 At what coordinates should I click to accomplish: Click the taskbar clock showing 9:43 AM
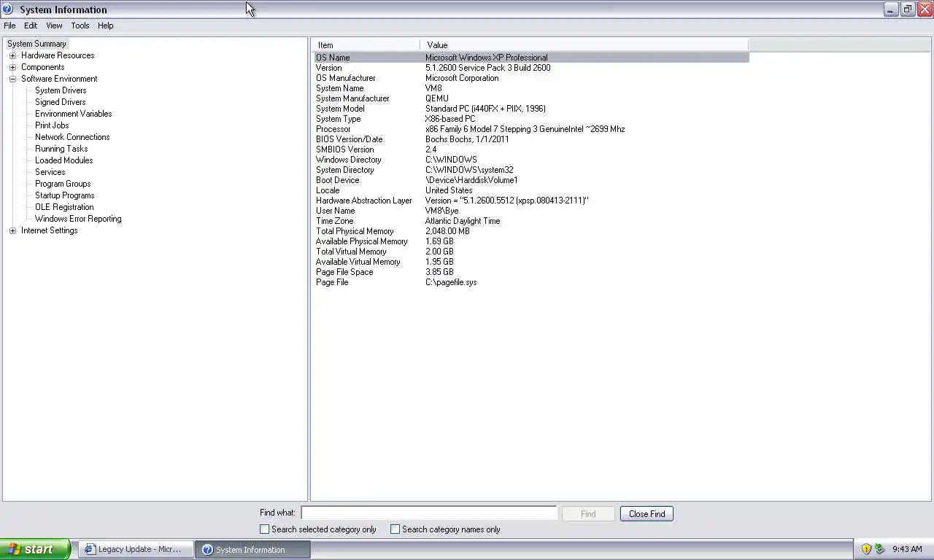(907, 549)
